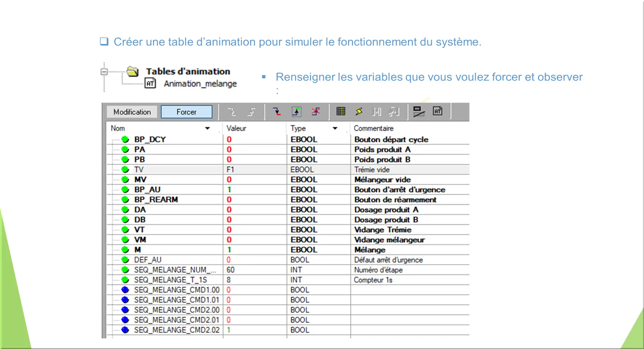Click green icon of BP_AU row
The width and height of the screenshot is (644, 349).
(x=125, y=190)
